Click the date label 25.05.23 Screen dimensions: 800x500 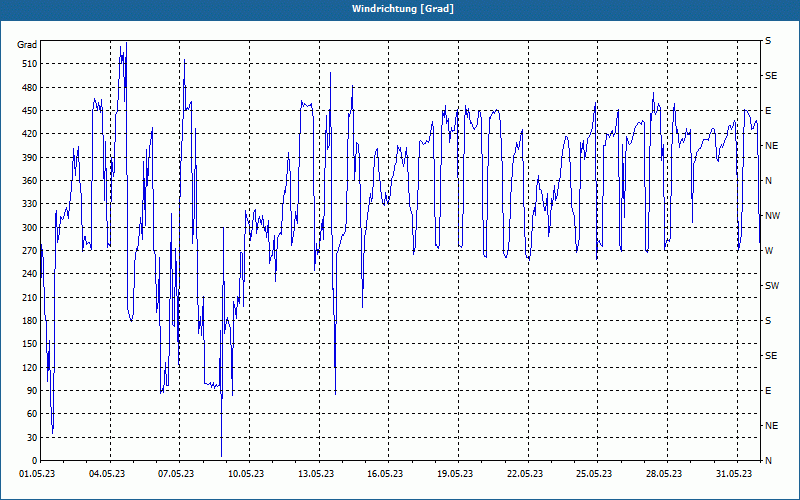[x=594, y=474]
